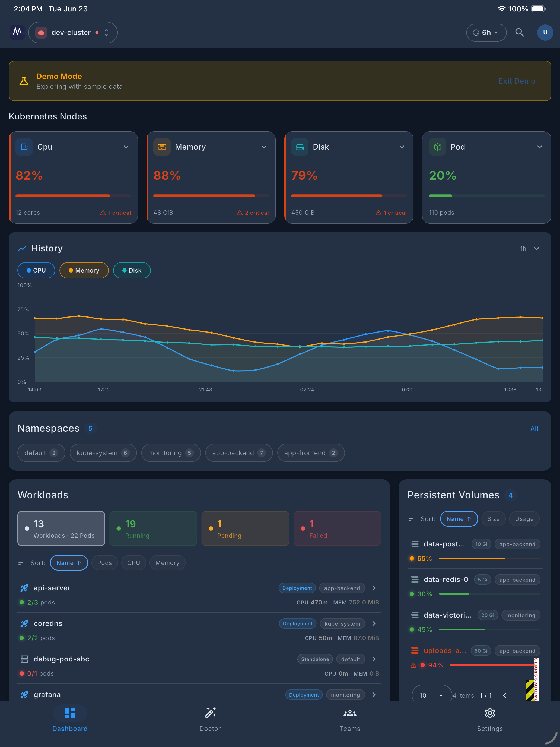The width and height of the screenshot is (560, 747).
Task: Filter workloads by 1 Failed
Action: 338,528
